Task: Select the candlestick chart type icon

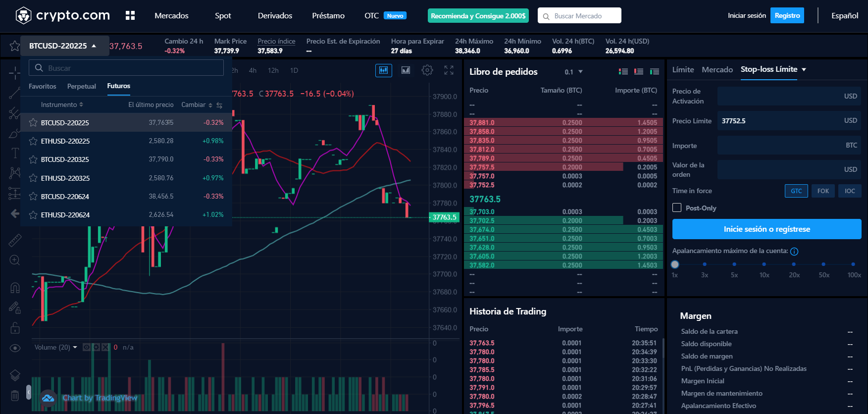Action: click(384, 70)
